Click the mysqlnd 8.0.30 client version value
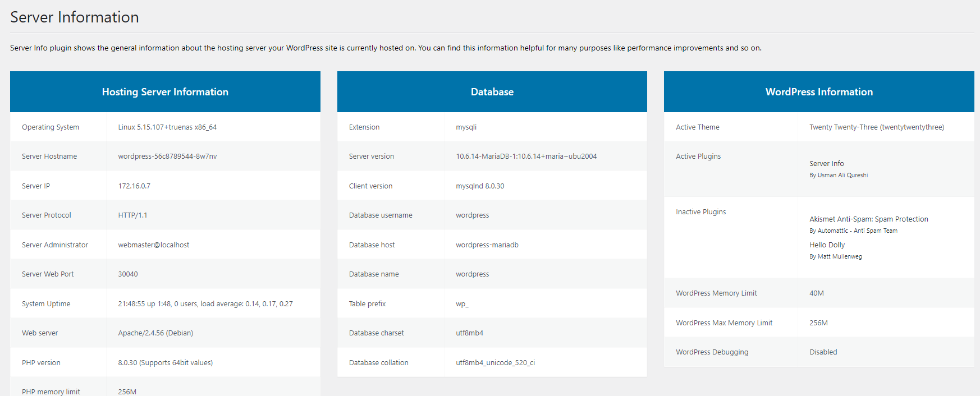 (x=480, y=186)
